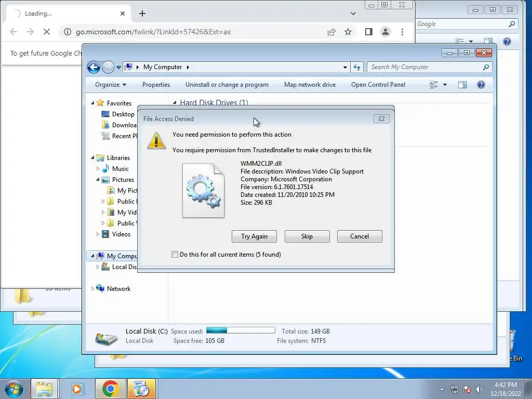Toggle the preview pane in My Computer
This screenshot has width=532, height=399.
coord(462,85)
